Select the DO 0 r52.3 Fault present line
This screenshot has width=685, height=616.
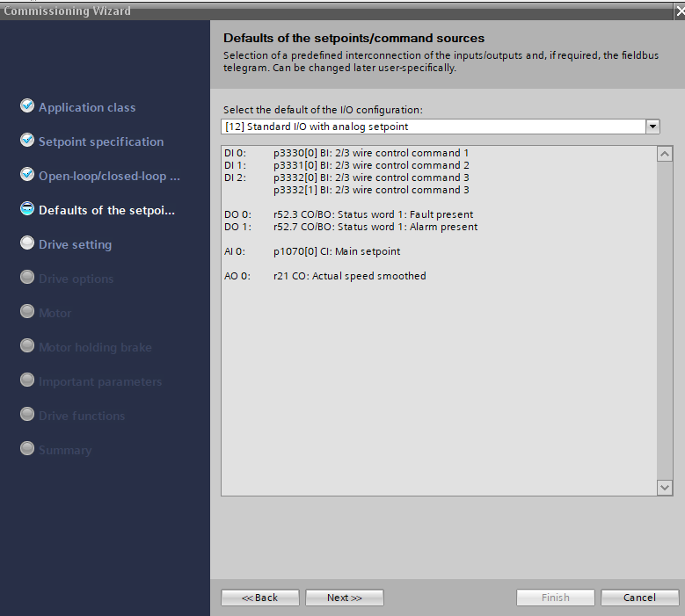(x=348, y=214)
